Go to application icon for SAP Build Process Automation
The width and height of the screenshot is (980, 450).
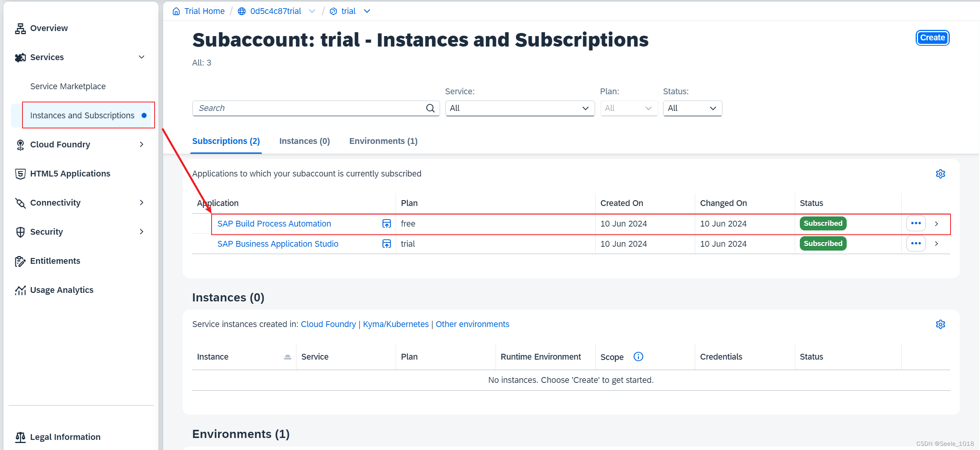pyautogui.click(x=387, y=224)
